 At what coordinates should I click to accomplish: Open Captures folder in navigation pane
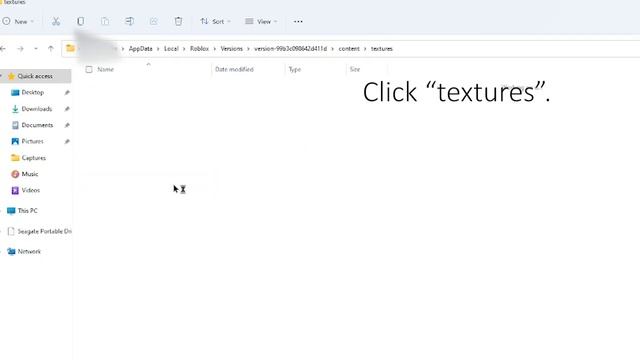[x=33, y=158]
